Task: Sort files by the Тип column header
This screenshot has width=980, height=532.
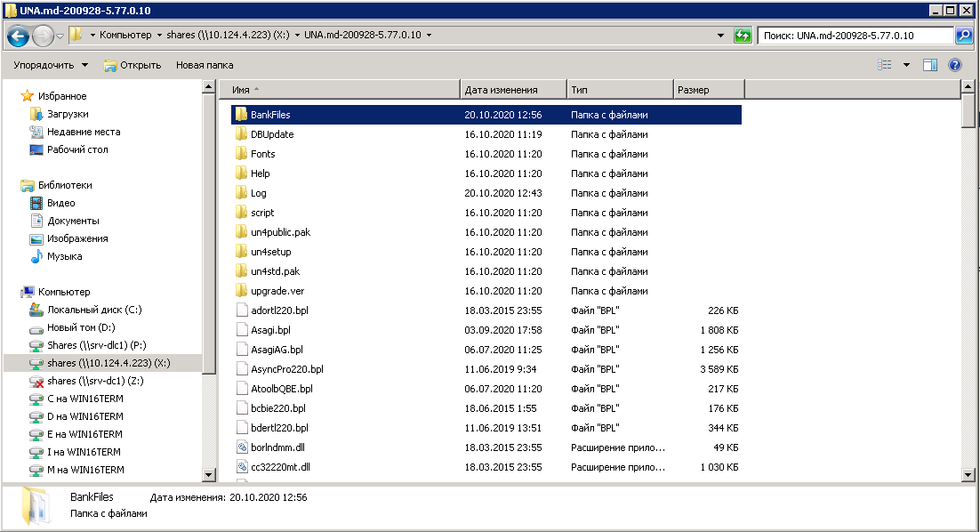Action: click(x=620, y=89)
